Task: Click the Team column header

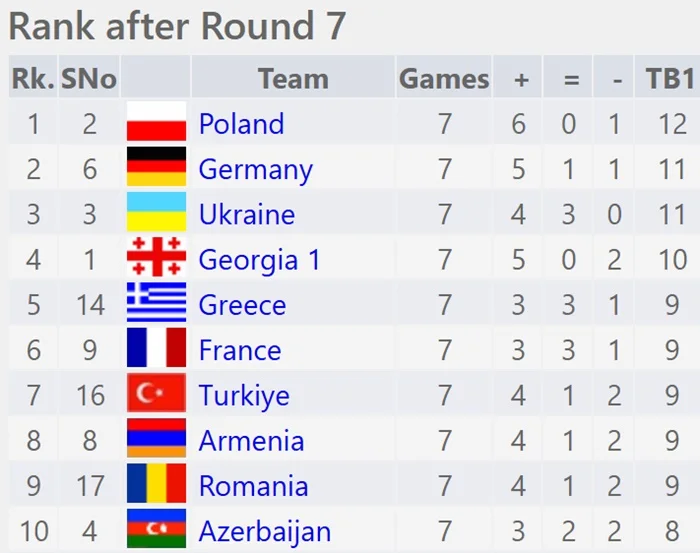Action: 292,78
